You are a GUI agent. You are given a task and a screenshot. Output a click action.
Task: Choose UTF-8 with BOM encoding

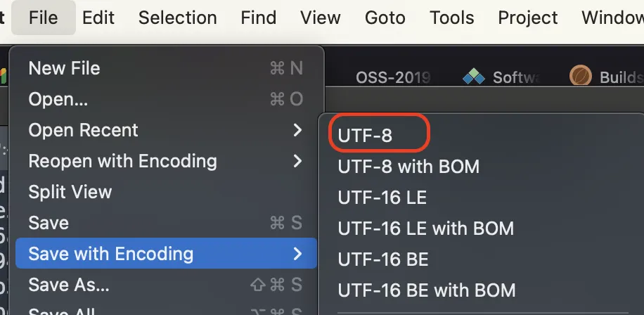[408, 167]
